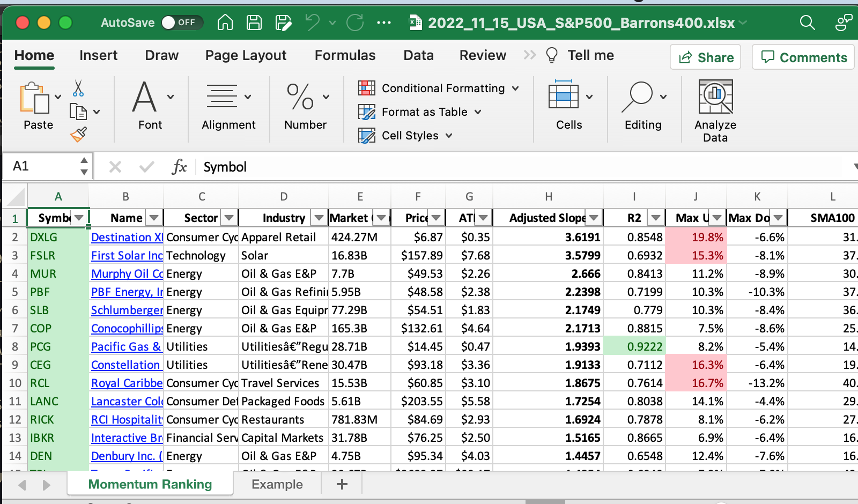The width and height of the screenshot is (858, 504).
Task: Click the Undo arrow icon
Action: (x=312, y=23)
